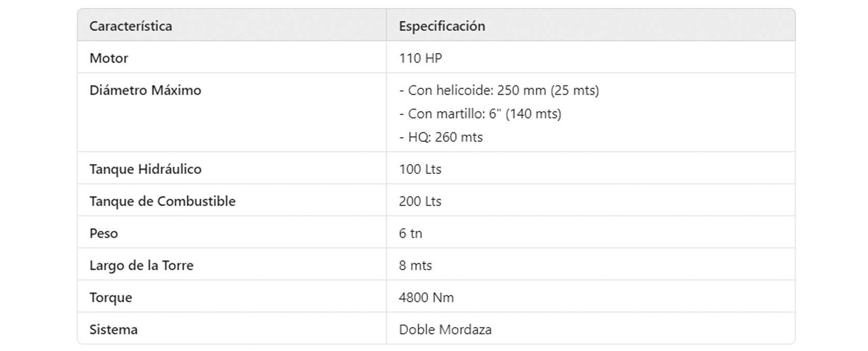This screenshot has height=351, width=868.
Task: Click the 100 Lts value
Action: 420,169
